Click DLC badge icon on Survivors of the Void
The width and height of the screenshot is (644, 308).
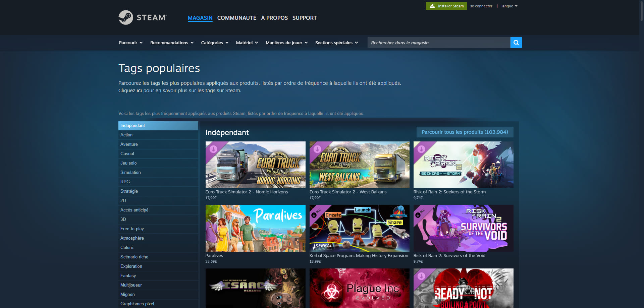pos(418,215)
